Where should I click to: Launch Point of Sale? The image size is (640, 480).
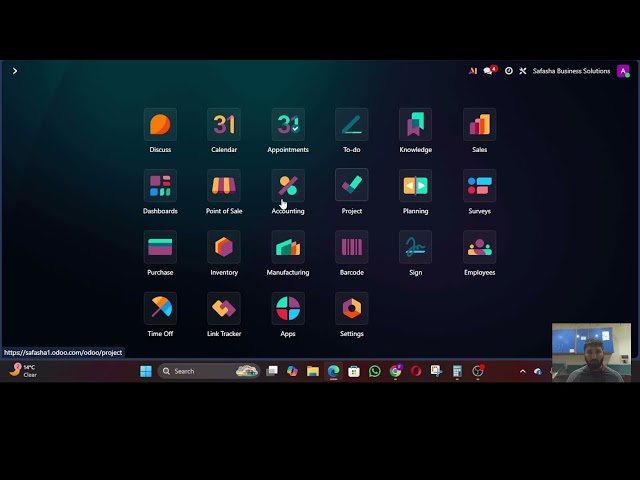tap(224, 186)
